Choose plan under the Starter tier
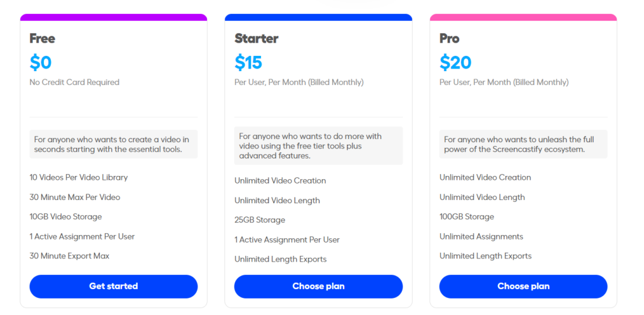 click(318, 286)
